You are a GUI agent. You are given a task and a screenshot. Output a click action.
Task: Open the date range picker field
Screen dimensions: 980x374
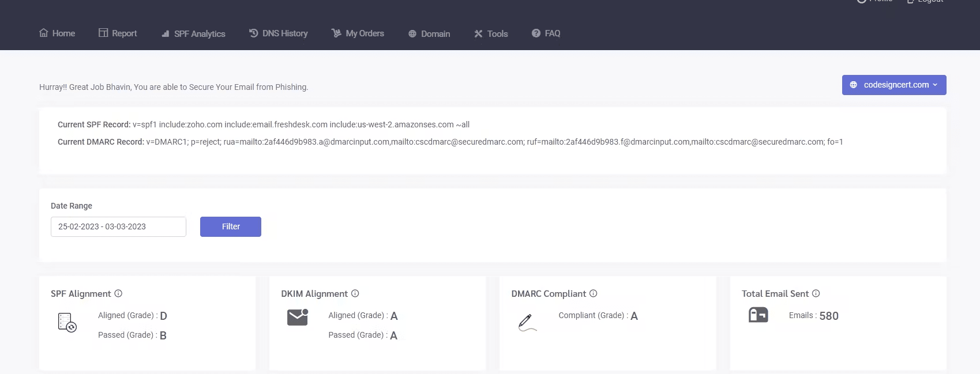click(x=118, y=226)
